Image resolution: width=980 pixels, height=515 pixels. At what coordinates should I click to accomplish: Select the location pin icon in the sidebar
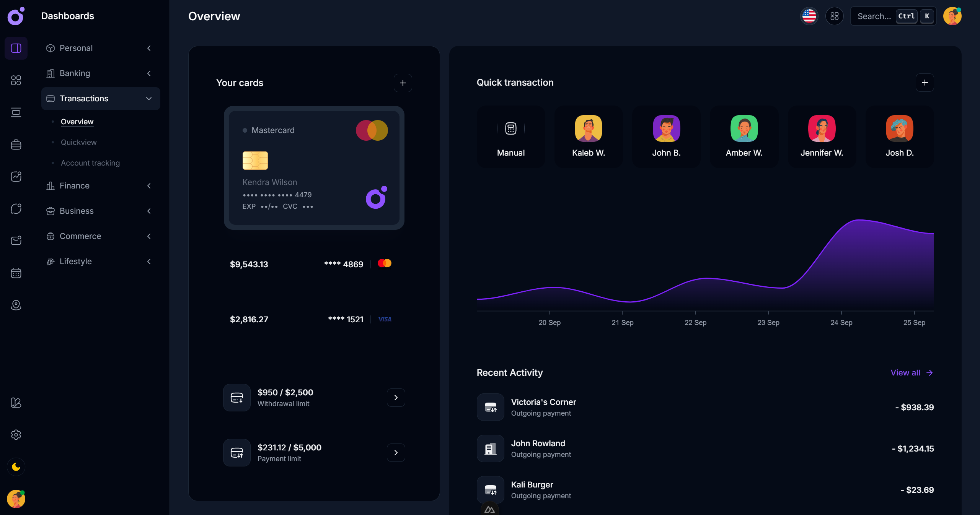pyautogui.click(x=16, y=305)
